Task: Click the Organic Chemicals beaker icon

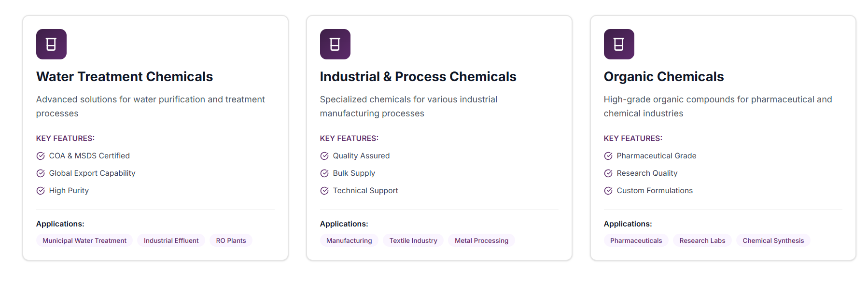Action: 619,44
